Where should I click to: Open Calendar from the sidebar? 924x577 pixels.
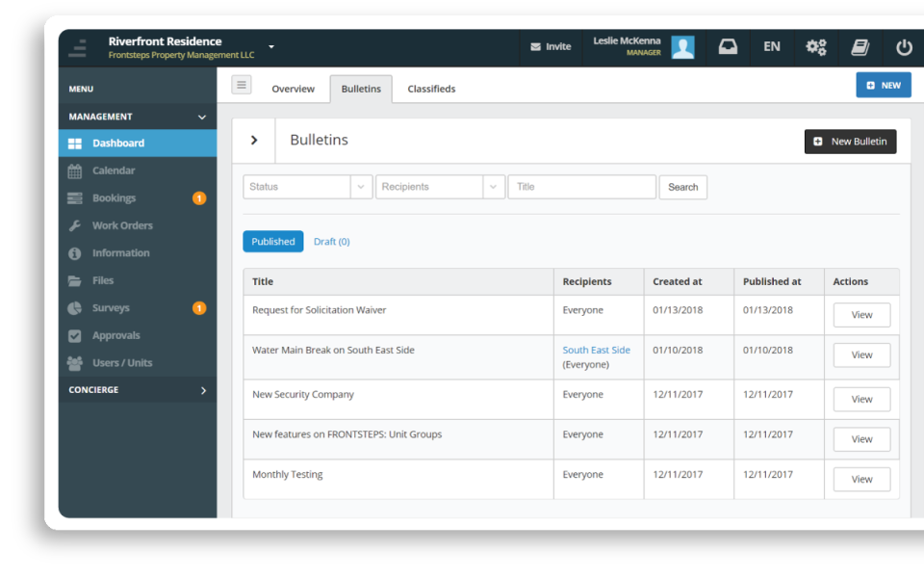coord(114,170)
